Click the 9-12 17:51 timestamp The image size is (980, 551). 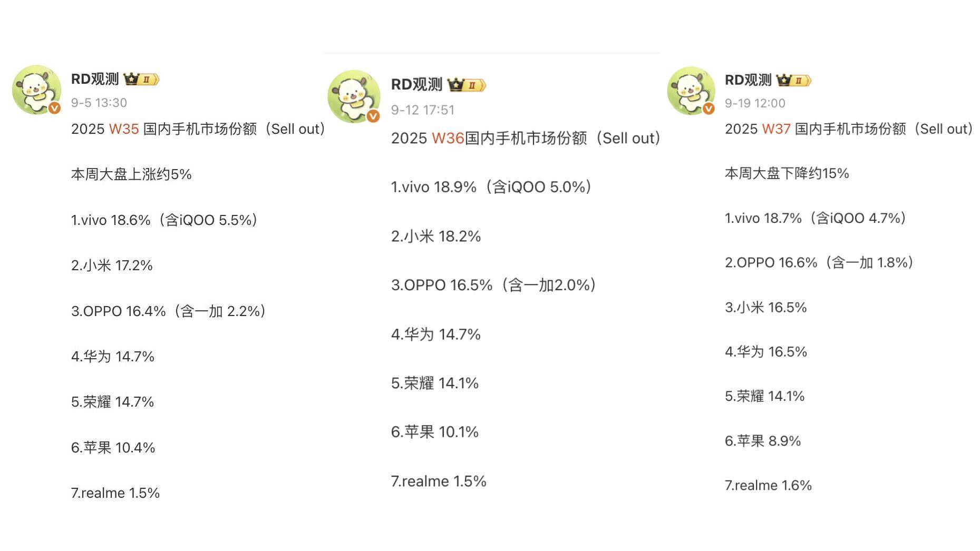tap(422, 110)
